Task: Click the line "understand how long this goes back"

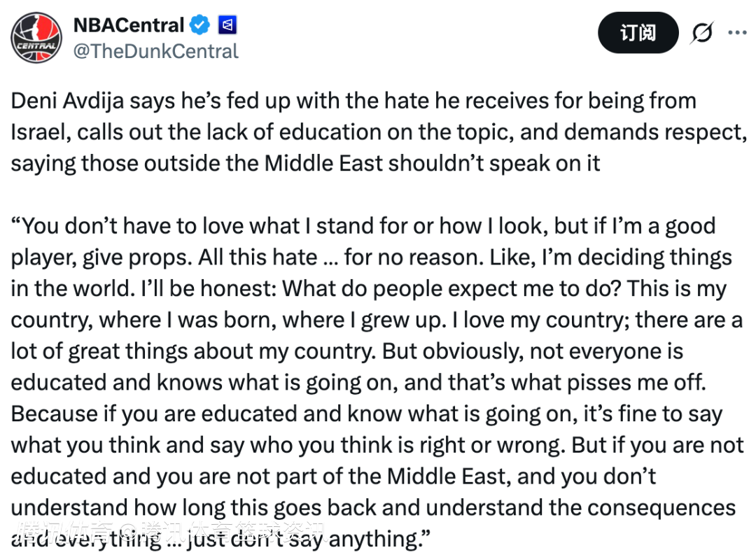Action: (372, 507)
